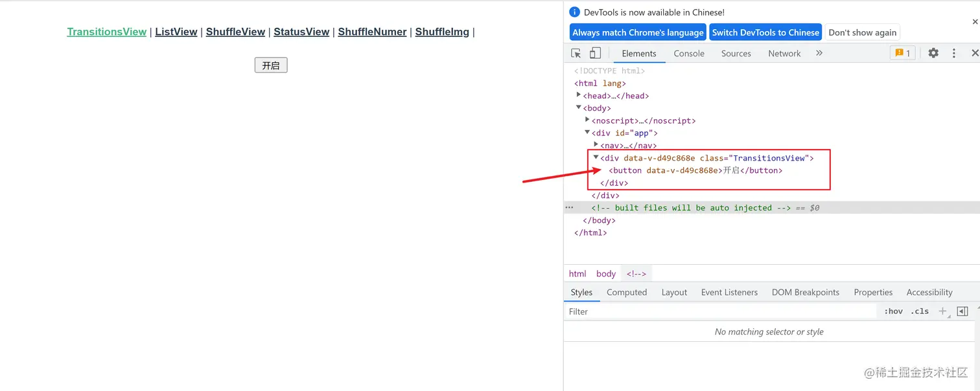Open DevTools settings gear
The height and width of the screenshot is (391, 980).
pos(933,53)
